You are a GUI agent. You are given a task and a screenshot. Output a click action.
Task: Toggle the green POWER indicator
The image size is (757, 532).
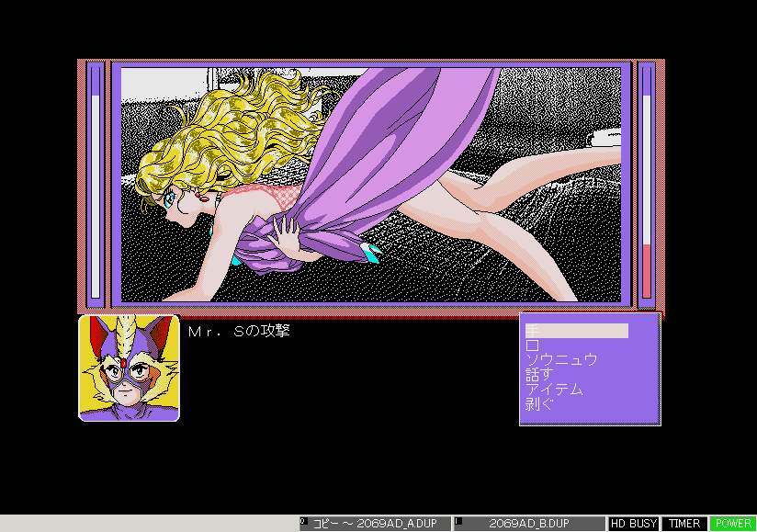coord(733,524)
